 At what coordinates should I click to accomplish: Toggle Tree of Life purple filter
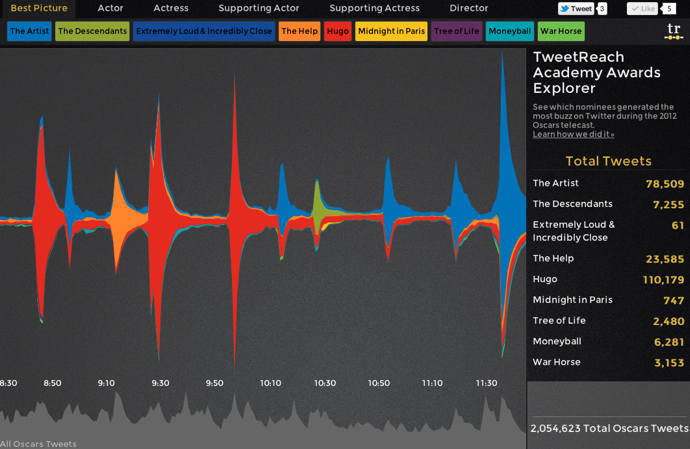pos(456,31)
